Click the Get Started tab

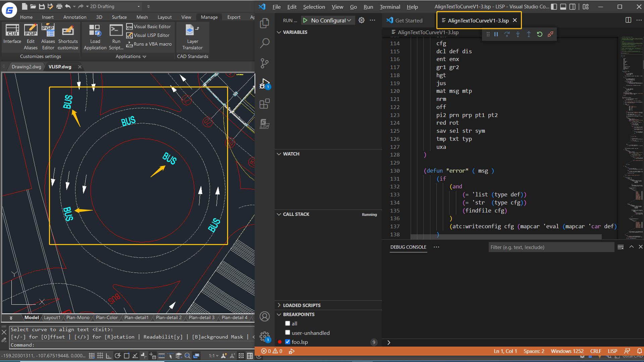[408, 20]
